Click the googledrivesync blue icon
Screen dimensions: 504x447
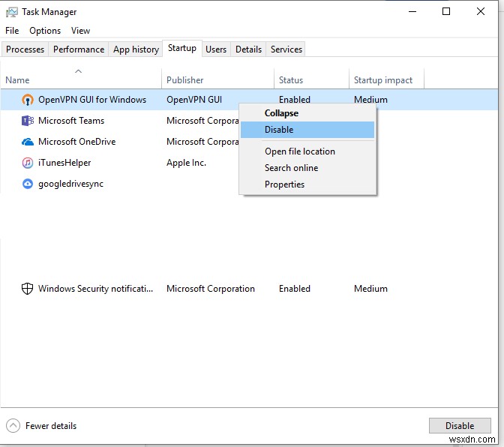point(28,184)
